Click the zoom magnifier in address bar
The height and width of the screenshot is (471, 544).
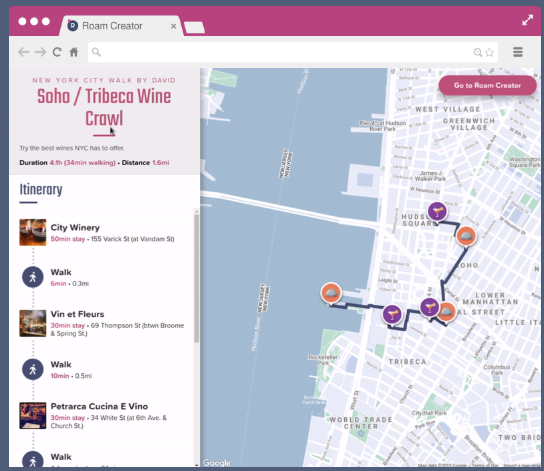tap(478, 52)
